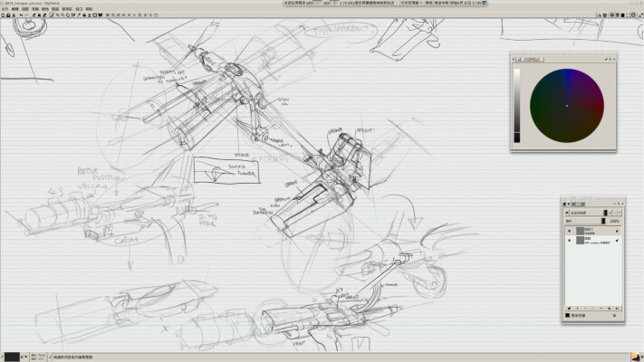
Task: Click the Reset view circular icon
Action: pos(156,15)
